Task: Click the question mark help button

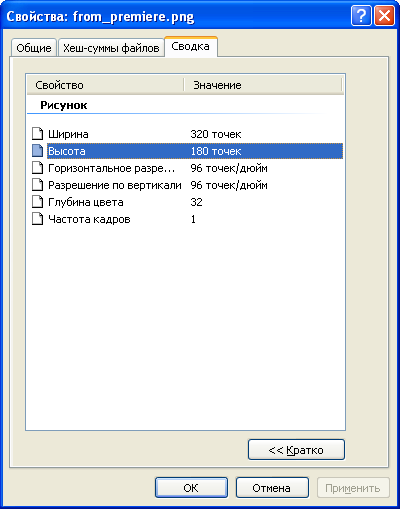Action: tap(361, 16)
